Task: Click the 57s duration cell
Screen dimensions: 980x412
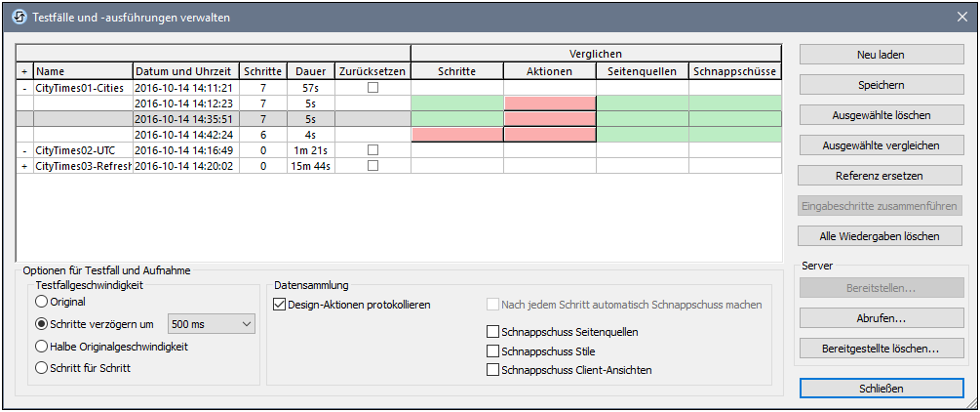Action: coord(311,88)
